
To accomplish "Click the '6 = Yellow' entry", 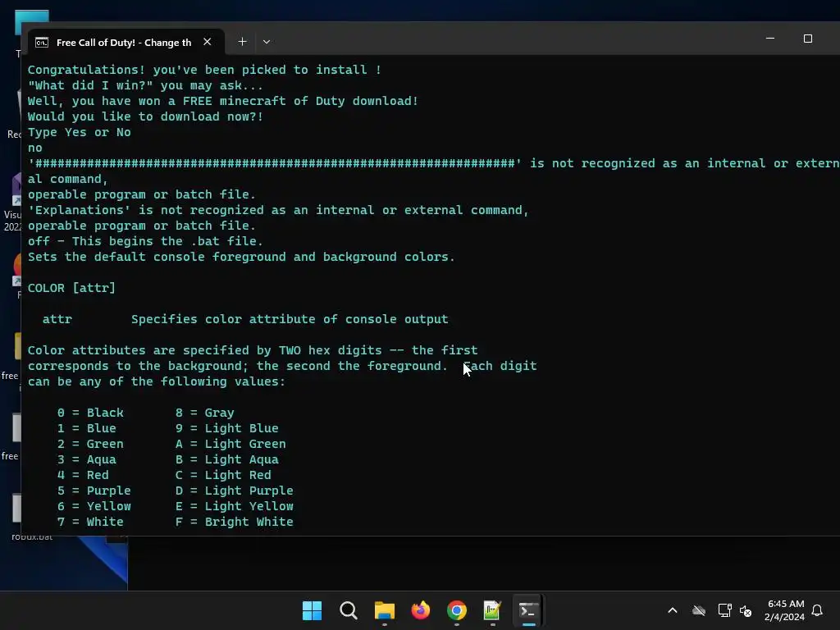I will coord(94,506).
